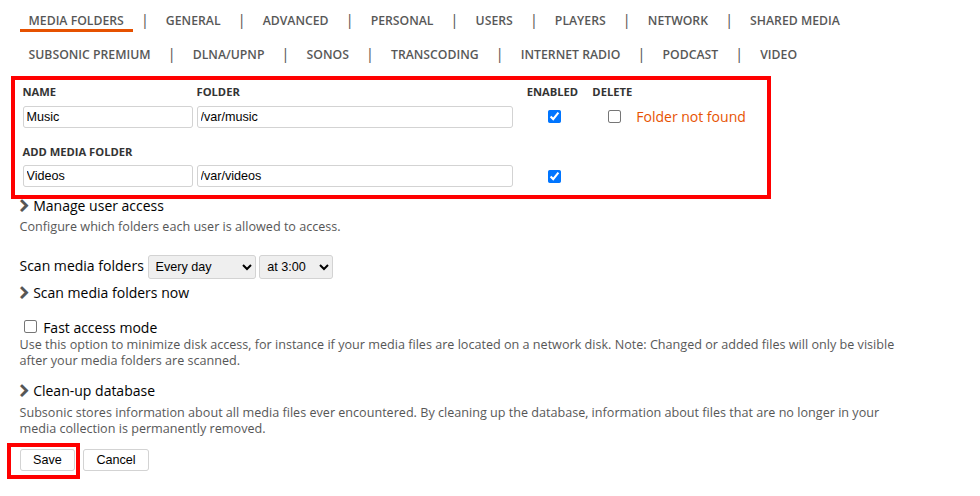Click the /var/music folder path field
Viewport: 980px width, 496px height.
pos(355,117)
